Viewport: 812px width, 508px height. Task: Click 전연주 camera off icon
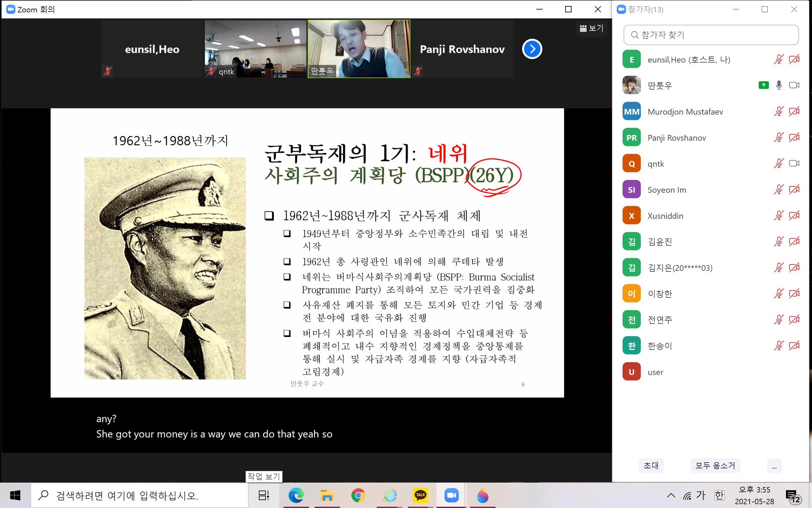click(794, 319)
